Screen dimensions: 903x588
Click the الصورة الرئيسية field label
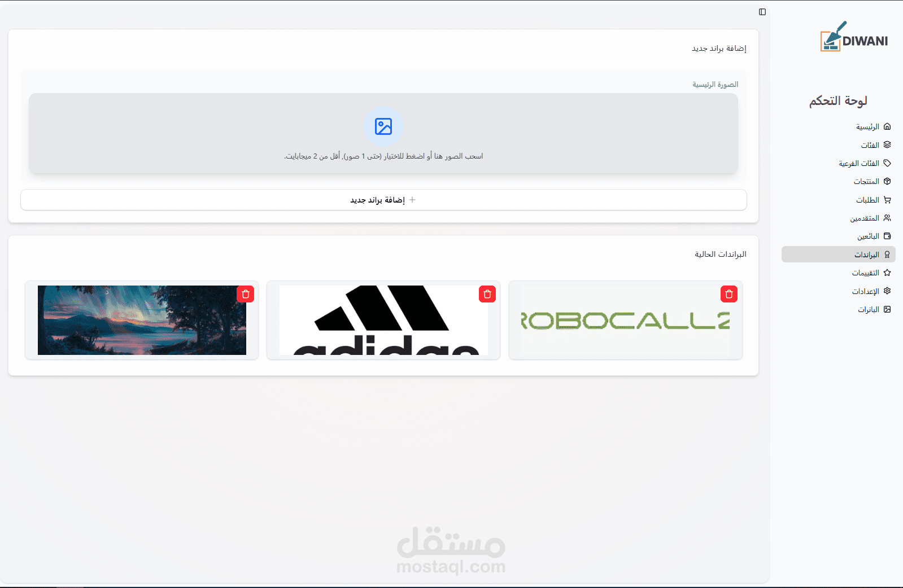click(x=716, y=85)
